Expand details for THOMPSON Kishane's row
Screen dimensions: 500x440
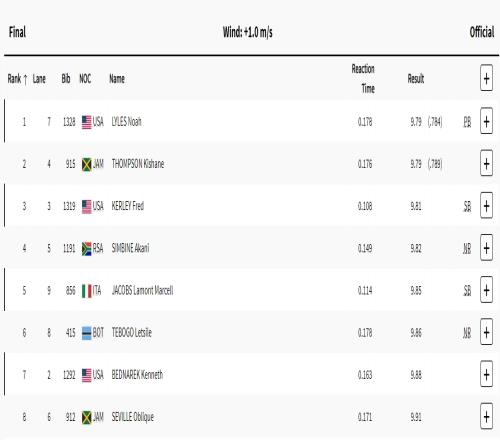[x=486, y=164]
